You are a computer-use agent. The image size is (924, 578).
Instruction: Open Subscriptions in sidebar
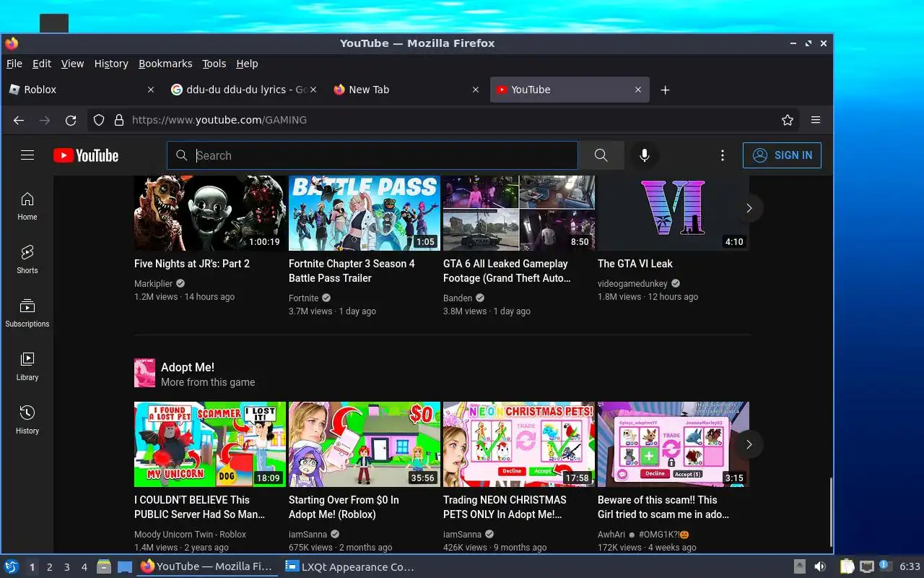(27, 313)
